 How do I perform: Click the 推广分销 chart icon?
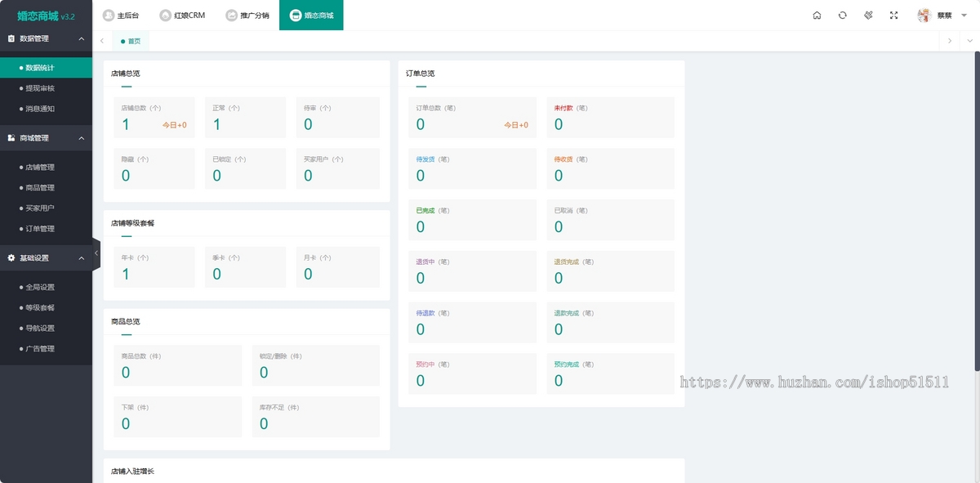click(232, 16)
